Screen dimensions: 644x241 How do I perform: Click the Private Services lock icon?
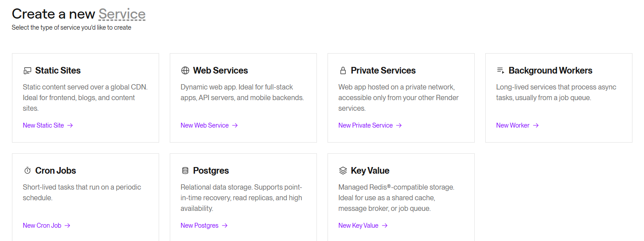tap(343, 71)
